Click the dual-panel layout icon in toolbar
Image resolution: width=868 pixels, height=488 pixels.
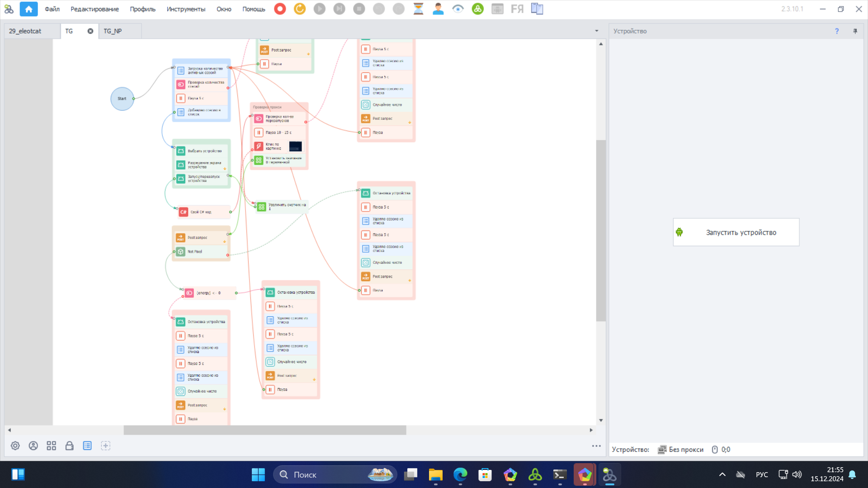coord(537,9)
